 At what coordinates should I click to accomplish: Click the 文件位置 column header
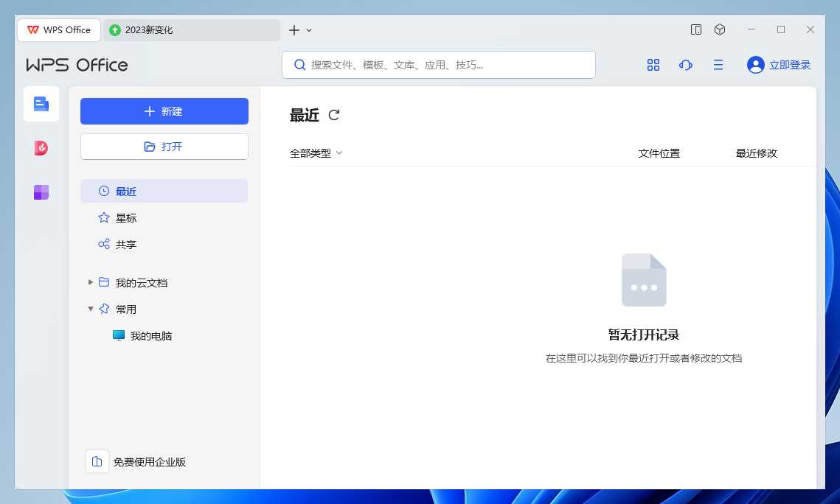659,153
